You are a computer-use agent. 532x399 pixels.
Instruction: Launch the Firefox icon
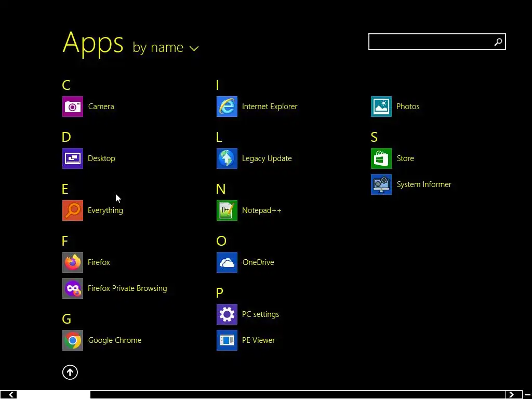click(x=73, y=262)
